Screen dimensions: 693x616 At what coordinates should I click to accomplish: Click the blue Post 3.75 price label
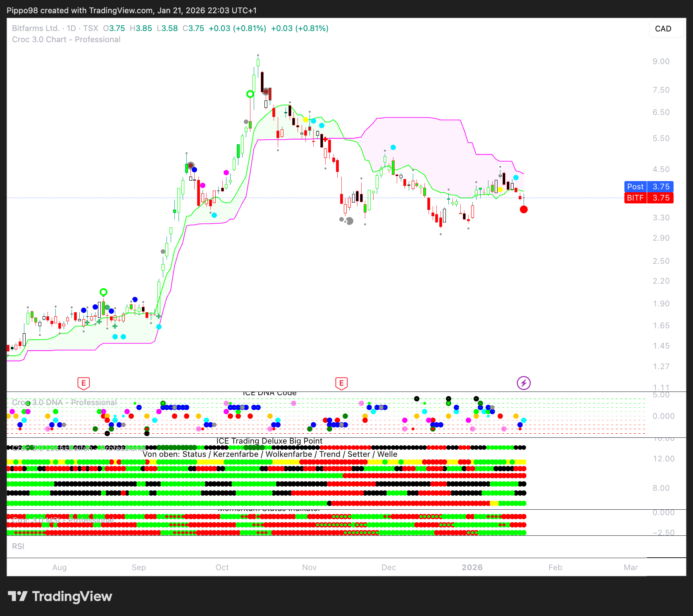648,186
